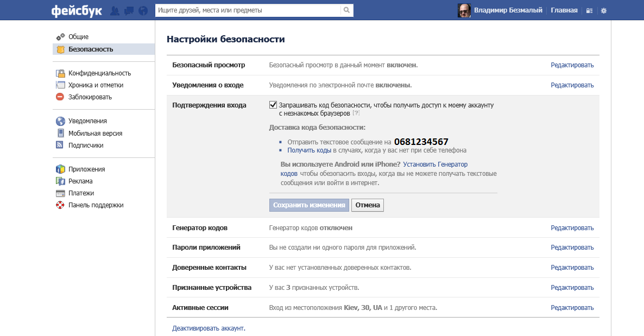This screenshot has width=644, height=336.
Task: Click the Мобильная версия phone icon
Action: (x=60, y=133)
